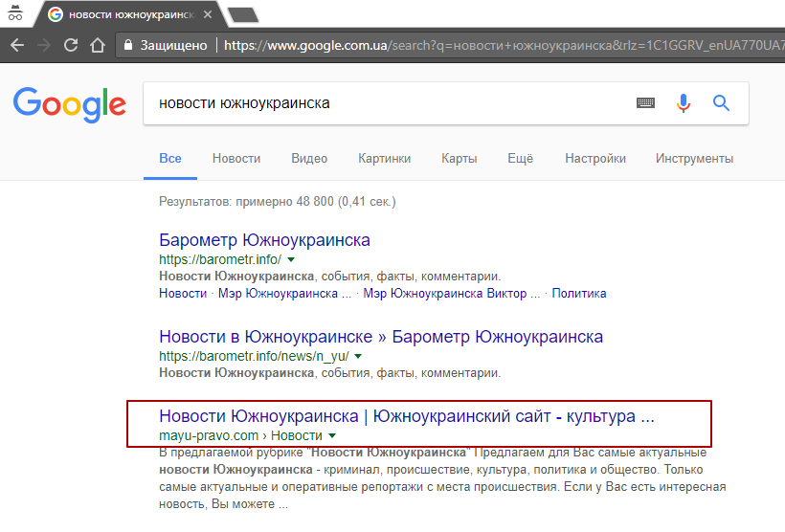Expand dropdown arrow next to barometr.info/news/n_yu/
This screenshot has width=785, height=532.
(358, 356)
